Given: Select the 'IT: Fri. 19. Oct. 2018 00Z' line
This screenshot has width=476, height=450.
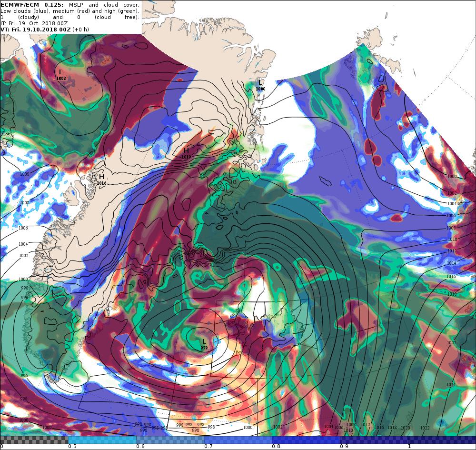Looking at the screenshot, I should 34,23.
